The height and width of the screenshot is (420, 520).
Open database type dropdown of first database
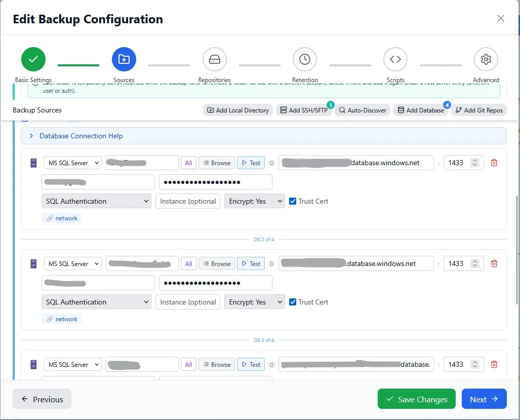[x=72, y=163]
